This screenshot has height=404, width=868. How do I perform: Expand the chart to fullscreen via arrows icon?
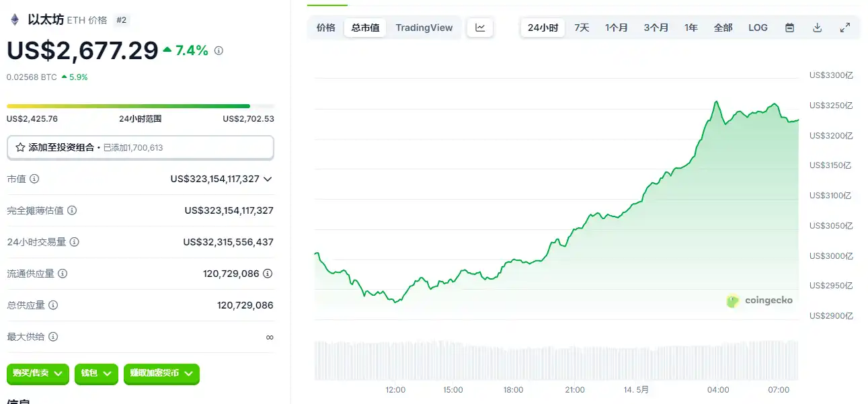click(x=844, y=27)
